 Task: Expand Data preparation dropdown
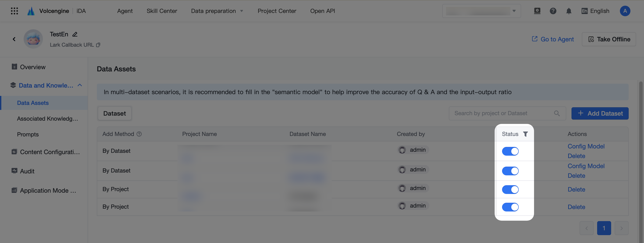coord(217,11)
